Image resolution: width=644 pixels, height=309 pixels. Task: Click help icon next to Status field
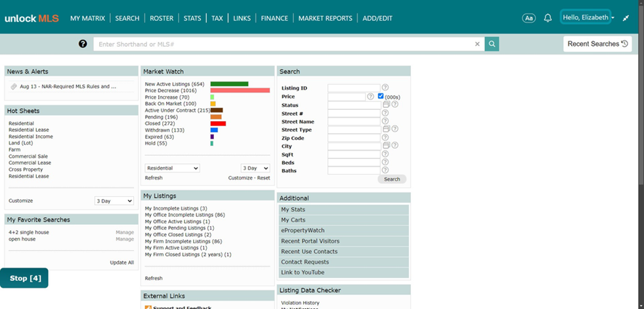395,105
